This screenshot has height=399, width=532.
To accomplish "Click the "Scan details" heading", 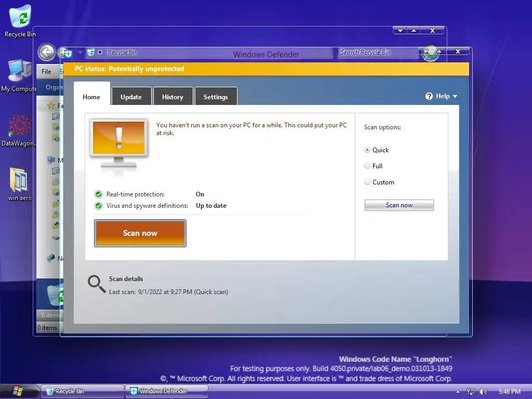I will (x=126, y=279).
